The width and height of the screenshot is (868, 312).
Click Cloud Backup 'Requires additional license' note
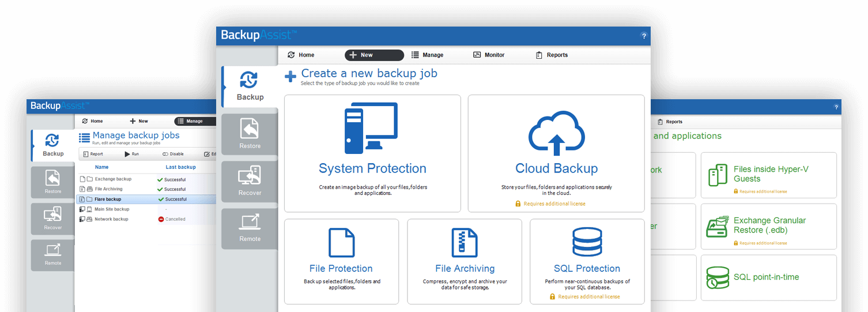(x=550, y=204)
